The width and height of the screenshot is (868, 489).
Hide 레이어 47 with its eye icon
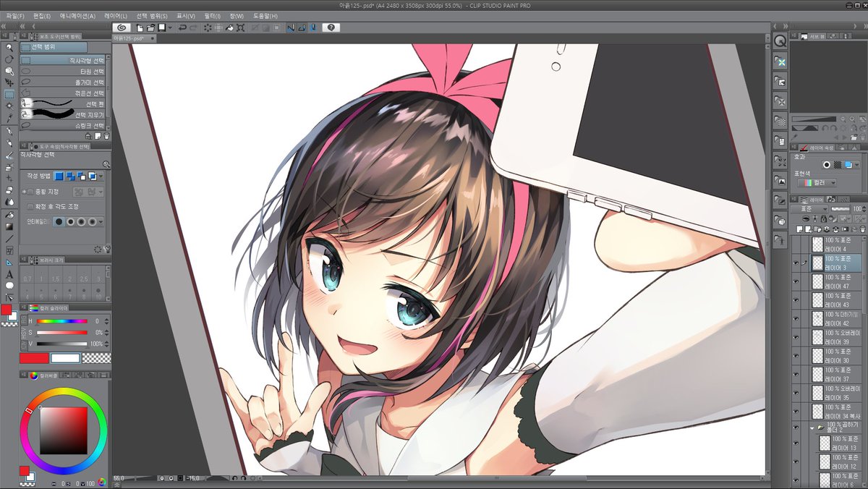796,282
